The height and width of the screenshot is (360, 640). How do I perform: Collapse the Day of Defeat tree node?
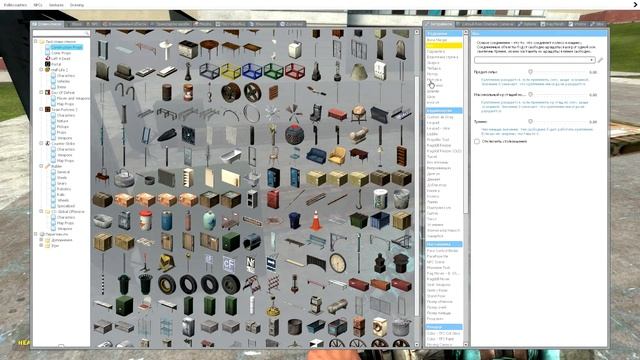point(41,92)
